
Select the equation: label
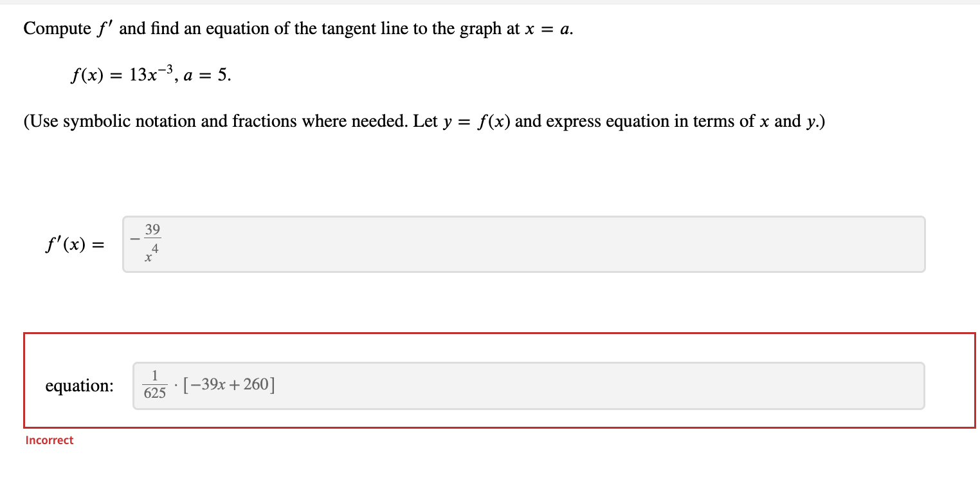(x=79, y=385)
